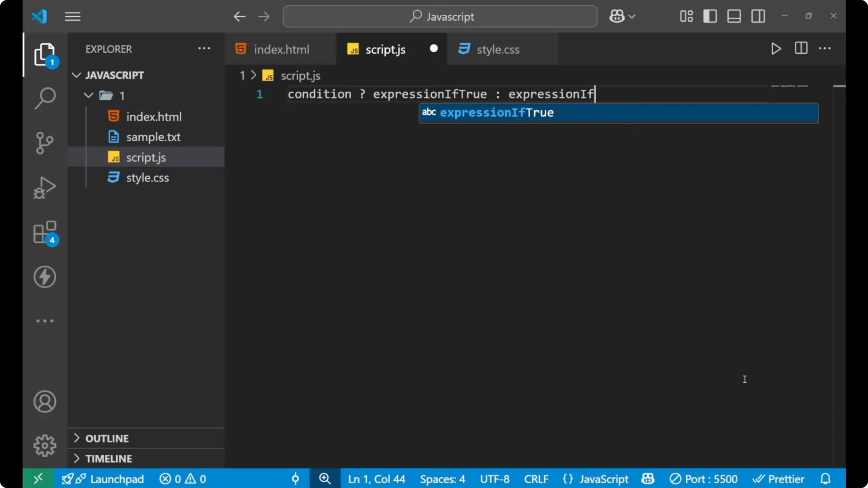This screenshot has height=488, width=868.
Task: Toggle the bottom panel visibility
Action: click(734, 16)
